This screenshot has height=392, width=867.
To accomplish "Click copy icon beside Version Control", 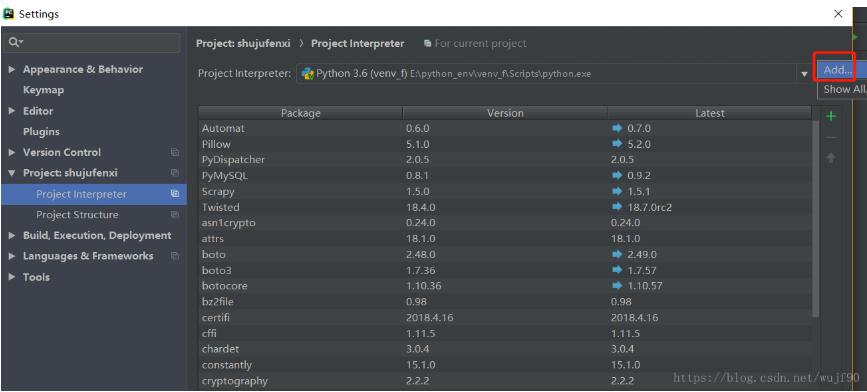I will coord(175,152).
